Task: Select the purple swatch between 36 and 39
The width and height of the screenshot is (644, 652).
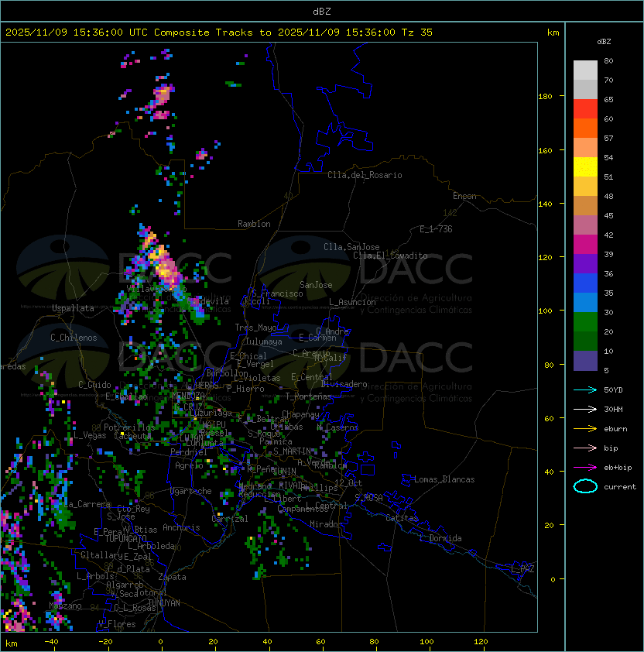Action: 585,264
